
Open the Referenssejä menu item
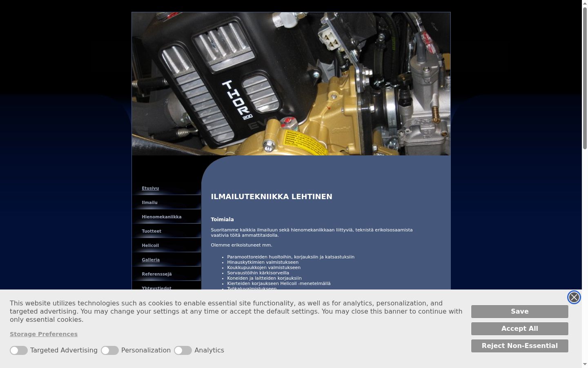[x=157, y=274]
